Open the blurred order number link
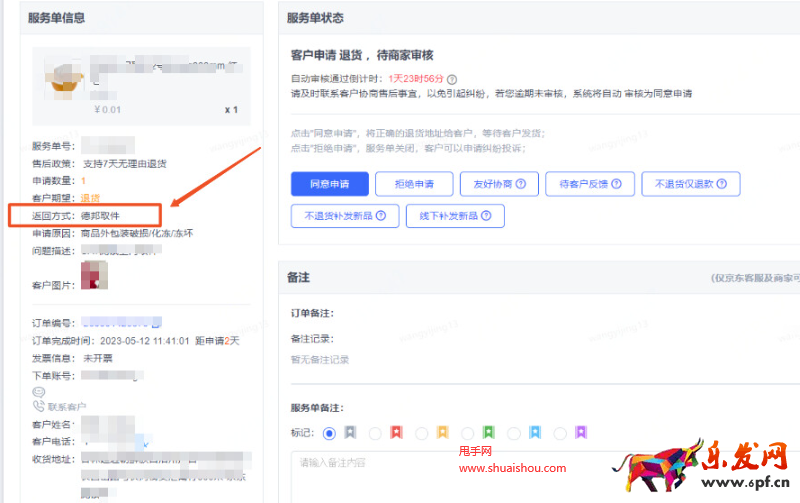This screenshot has width=800, height=503. (117, 322)
